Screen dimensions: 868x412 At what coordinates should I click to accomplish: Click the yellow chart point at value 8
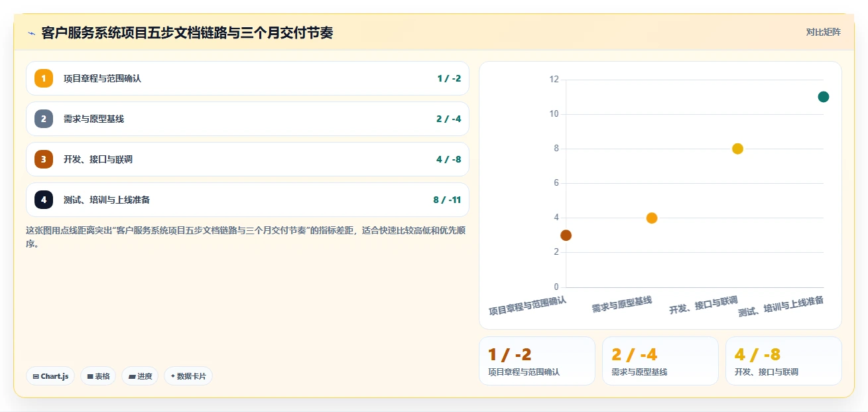pyautogui.click(x=737, y=149)
